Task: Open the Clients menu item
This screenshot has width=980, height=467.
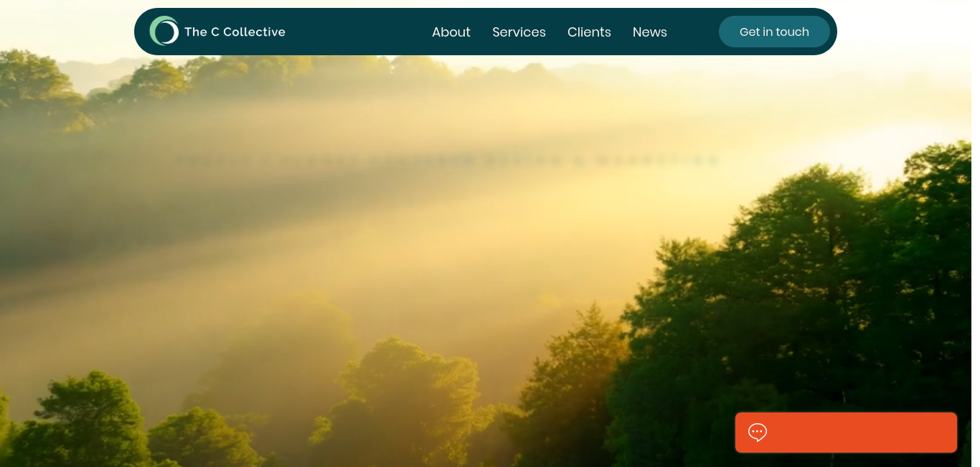Action: click(x=589, y=32)
